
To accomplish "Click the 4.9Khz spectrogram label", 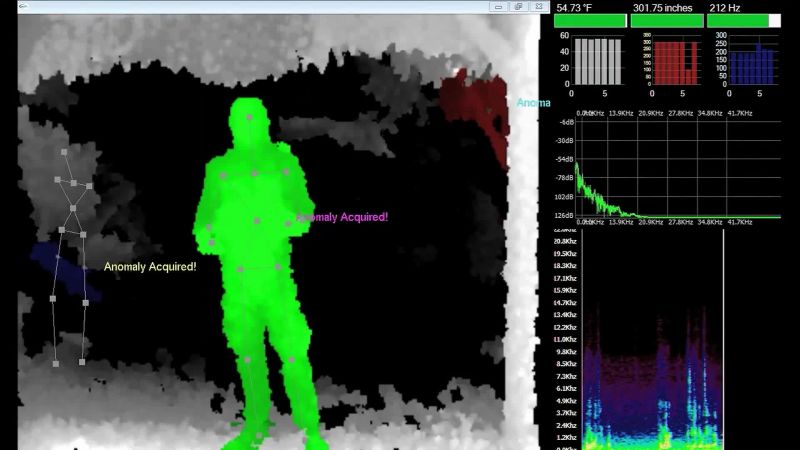I will click(566, 401).
